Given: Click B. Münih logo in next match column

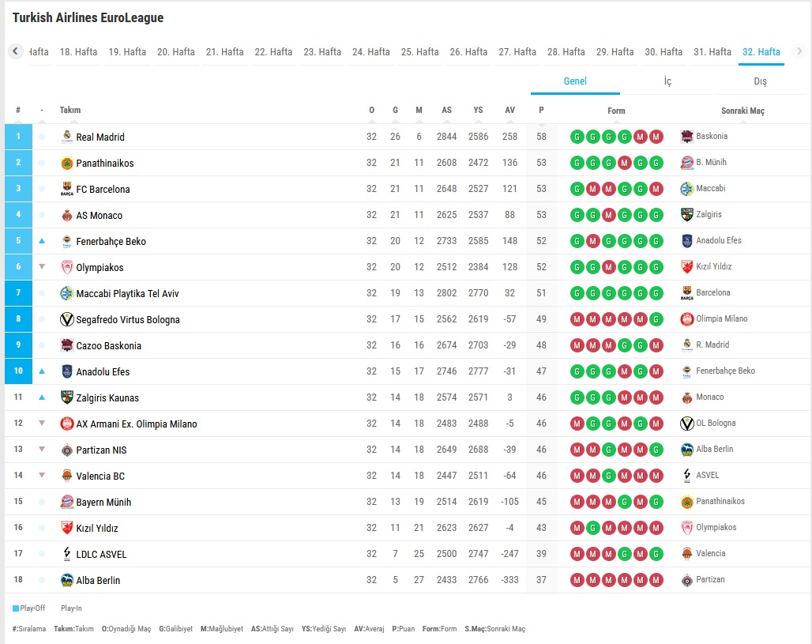Looking at the screenshot, I should (686, 163).
